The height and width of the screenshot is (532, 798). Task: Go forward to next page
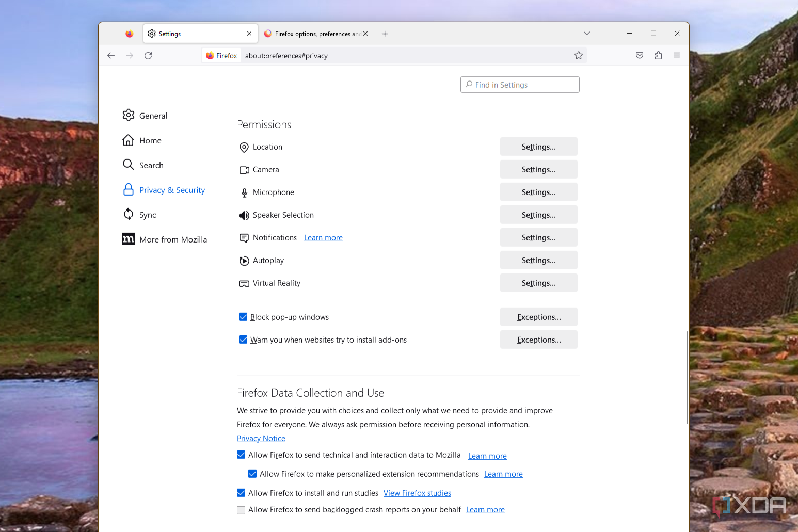(130, 55)
